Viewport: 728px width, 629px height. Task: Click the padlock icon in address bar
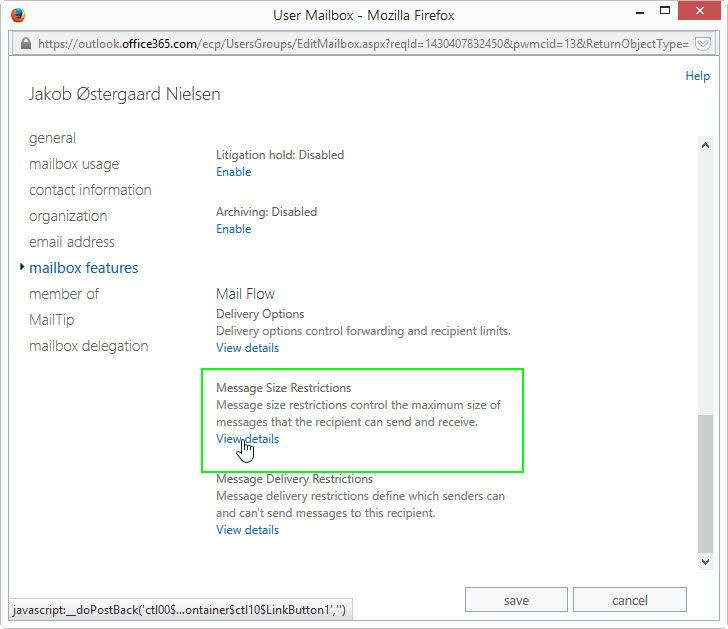(26, 44)
